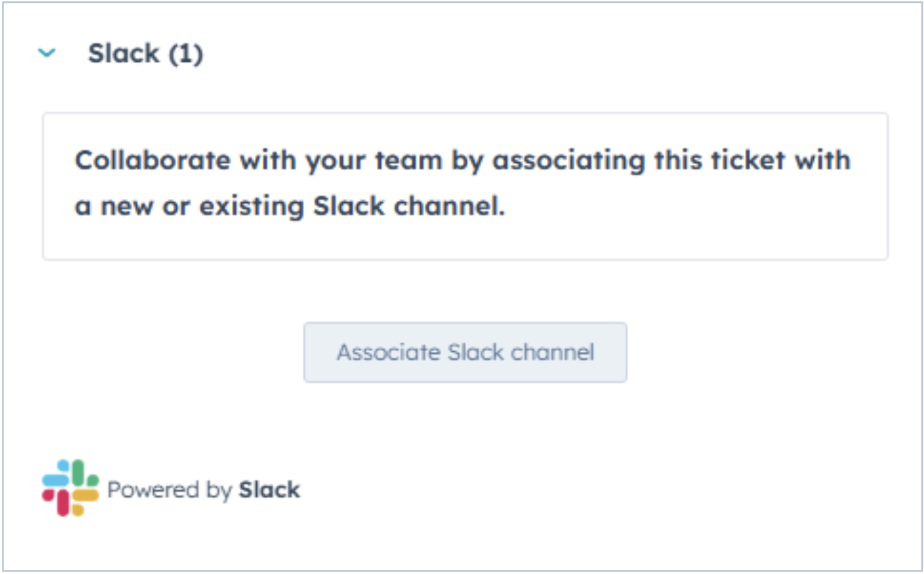The image size is (924, 574).
Task: Click the "a new or existing Slack channel" line
Action: (x=289, y=206)
